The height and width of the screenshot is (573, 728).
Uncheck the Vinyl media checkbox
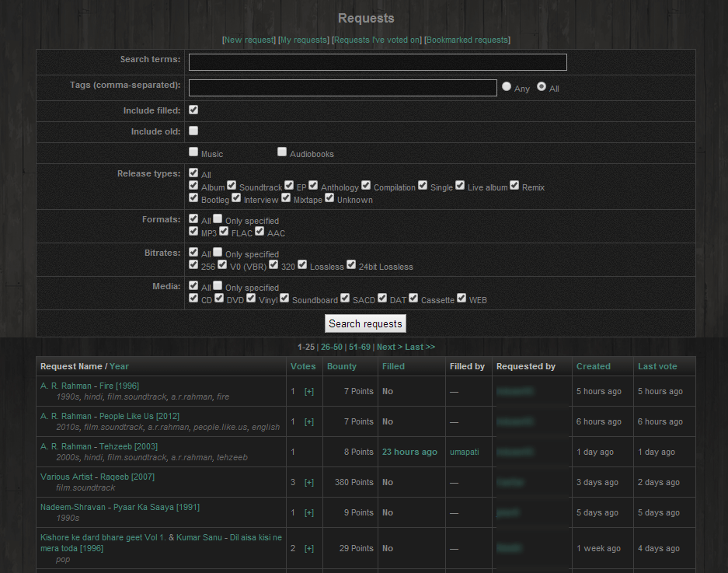click(251, 298)
